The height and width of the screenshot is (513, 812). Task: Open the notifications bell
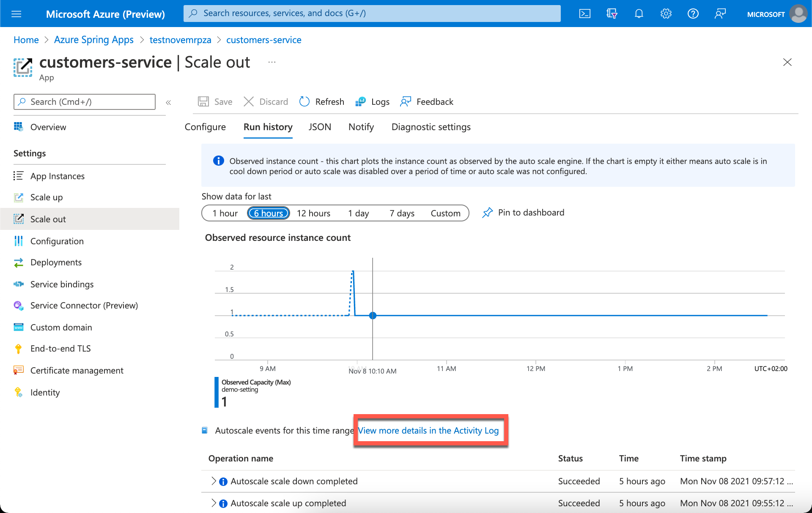[x=639, y=14]
